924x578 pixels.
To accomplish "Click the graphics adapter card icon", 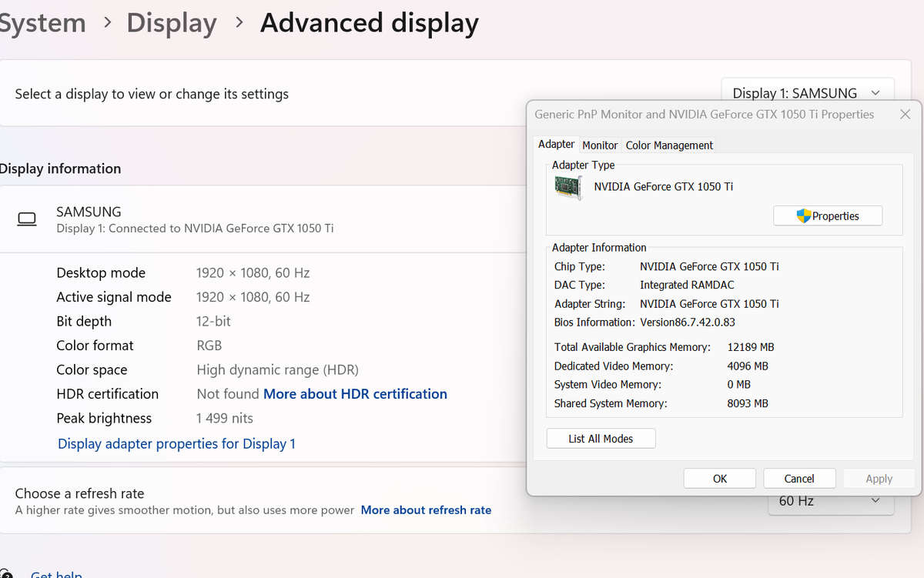I will pos(568,187).
